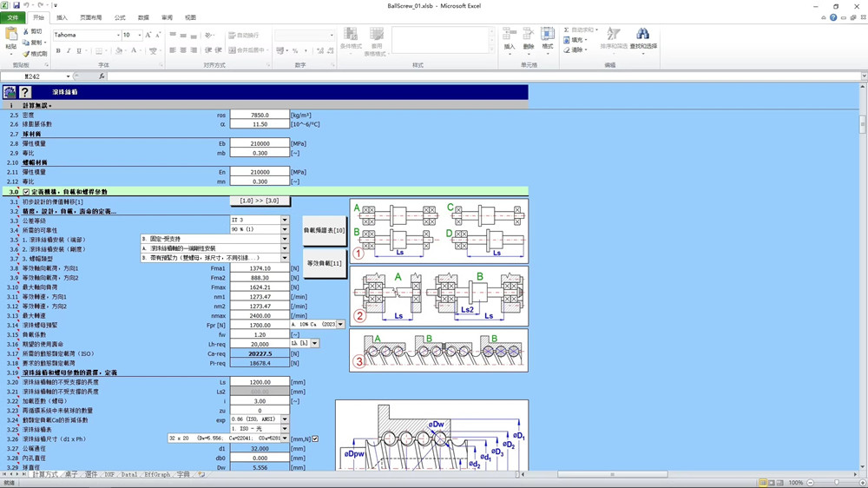The width and height of the screenshot is (868, 488).
Task: Click the Fill dropdown button in ribbon
Action: 575,40
